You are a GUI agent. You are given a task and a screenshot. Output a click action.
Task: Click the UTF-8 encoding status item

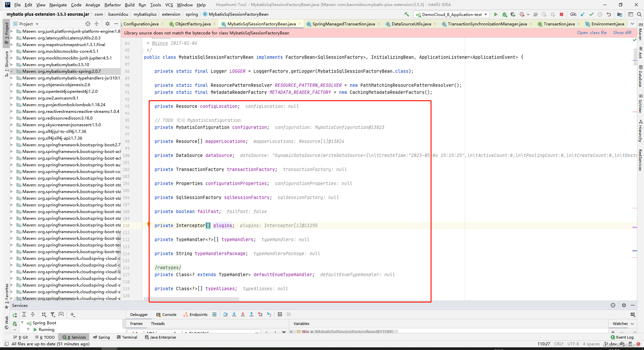[573, 344]
